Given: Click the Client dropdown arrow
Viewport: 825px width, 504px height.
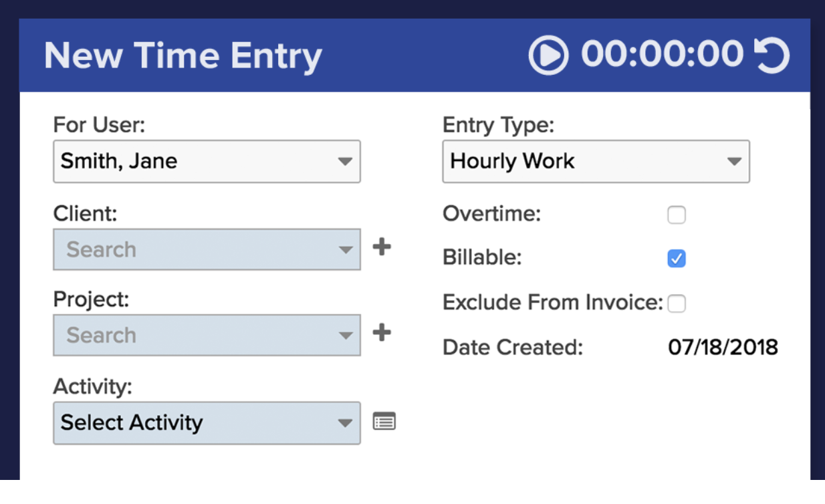Looking at the screenshot, I should (345, 250).
